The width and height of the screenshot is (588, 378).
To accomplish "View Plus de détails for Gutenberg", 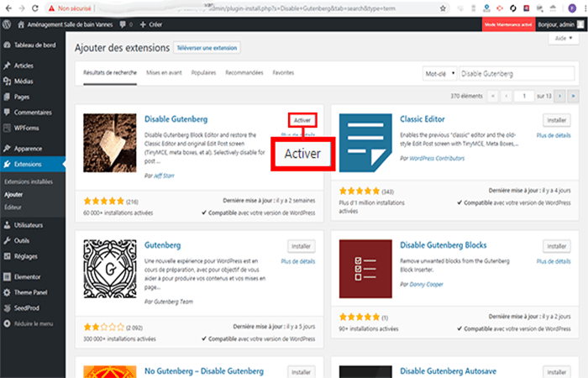I will click(298, 261).
